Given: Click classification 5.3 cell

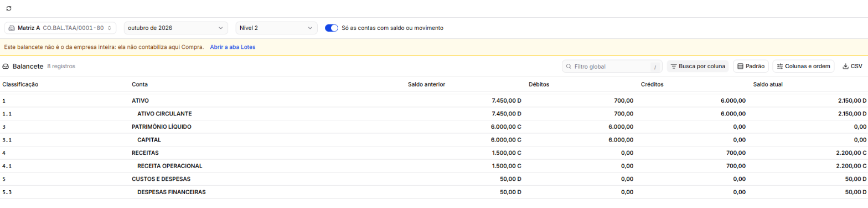Looking at the screenshot, I should coord(7,192).
